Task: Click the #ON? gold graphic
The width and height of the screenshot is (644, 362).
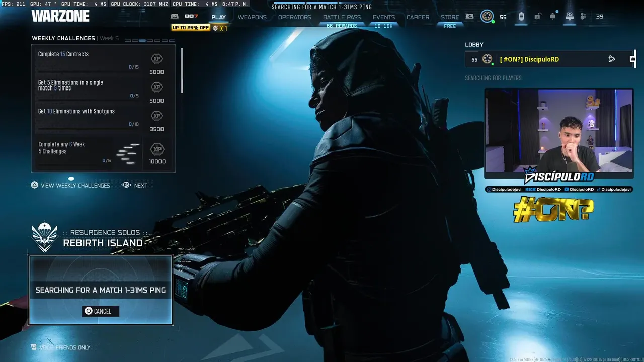Action: (x=553, y=210)
